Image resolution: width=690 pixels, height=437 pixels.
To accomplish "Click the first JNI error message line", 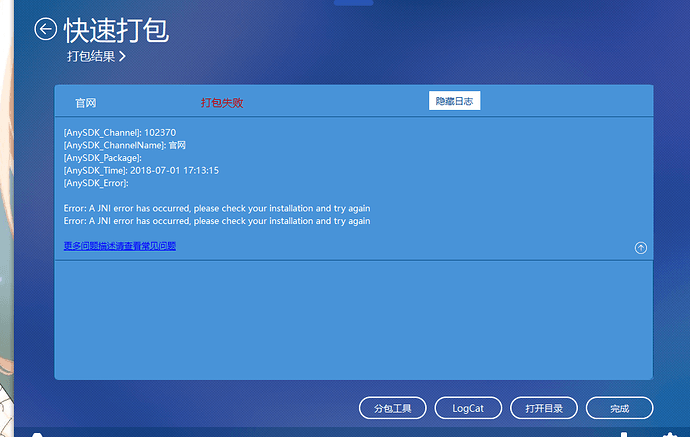I will [x=217, y=208].
